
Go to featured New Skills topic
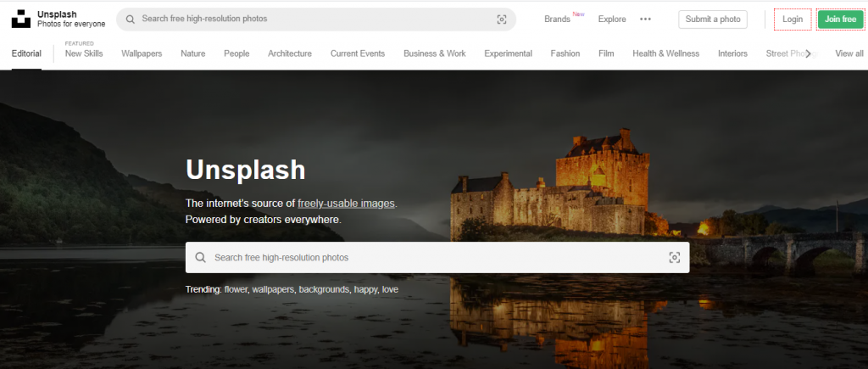[84, 53]
